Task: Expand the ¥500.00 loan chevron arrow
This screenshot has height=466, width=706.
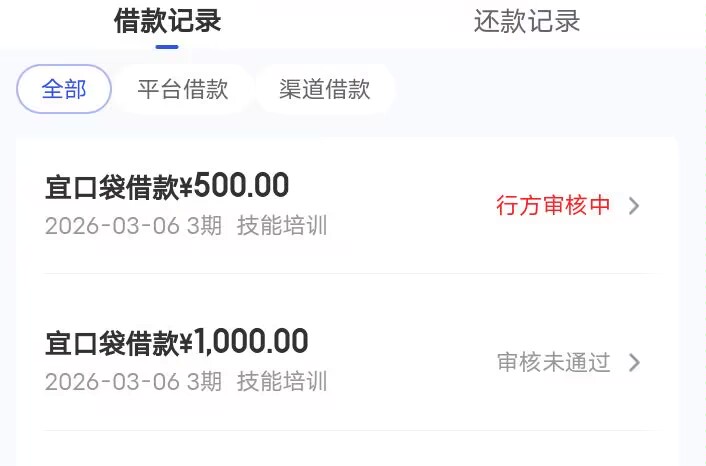Action: coord(634,206)
